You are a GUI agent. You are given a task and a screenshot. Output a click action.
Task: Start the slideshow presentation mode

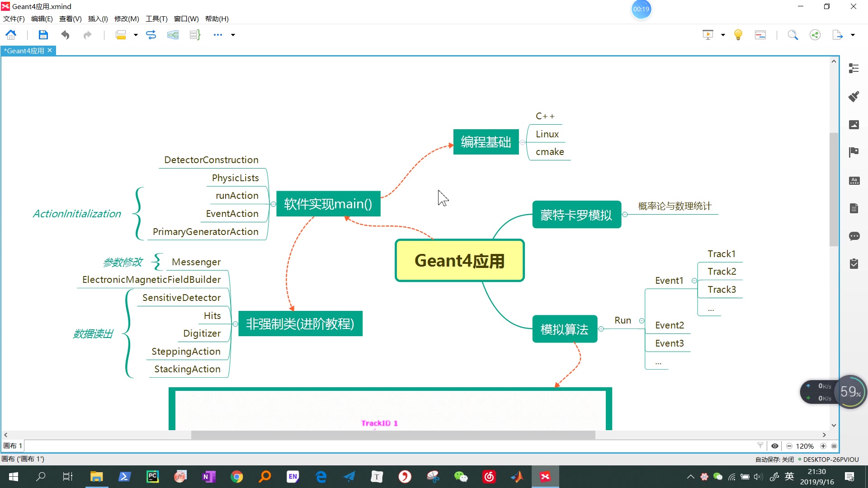pyautogui.click(x=708, y=34)
